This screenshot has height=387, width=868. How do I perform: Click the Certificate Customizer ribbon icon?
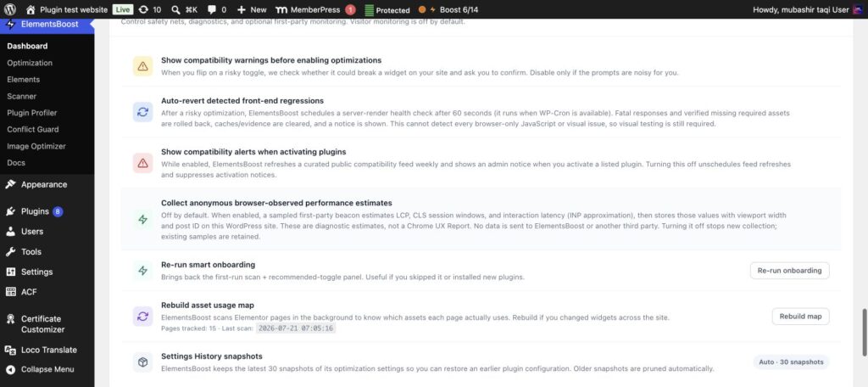(10, 319)
